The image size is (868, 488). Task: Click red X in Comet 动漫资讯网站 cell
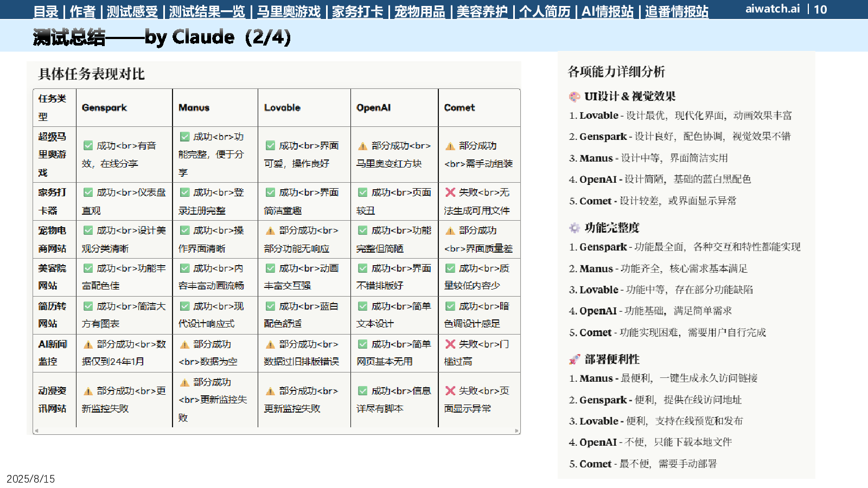(450, 390)
